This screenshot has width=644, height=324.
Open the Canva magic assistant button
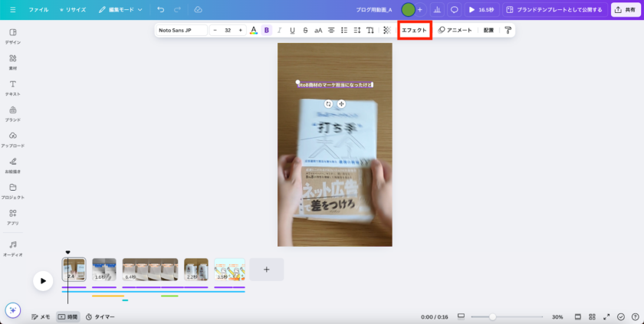(x=12, y=309)
